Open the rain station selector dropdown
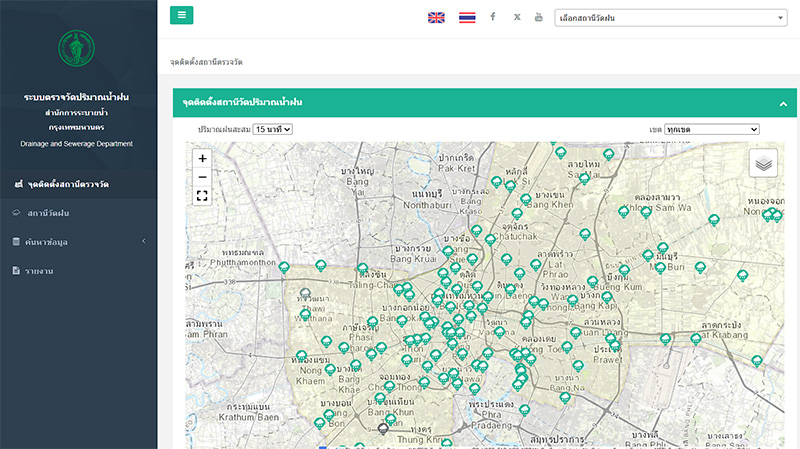 [x=671, y=18]
